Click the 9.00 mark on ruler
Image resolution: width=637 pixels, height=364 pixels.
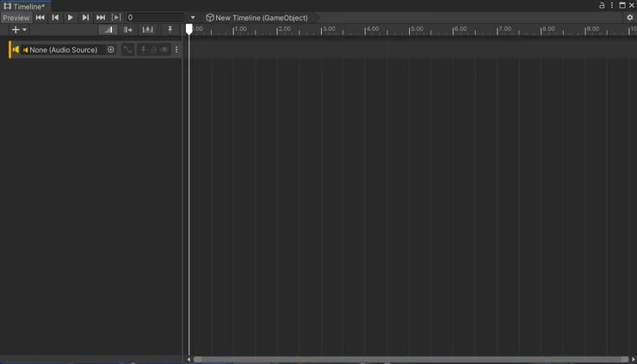click(593, 29)
